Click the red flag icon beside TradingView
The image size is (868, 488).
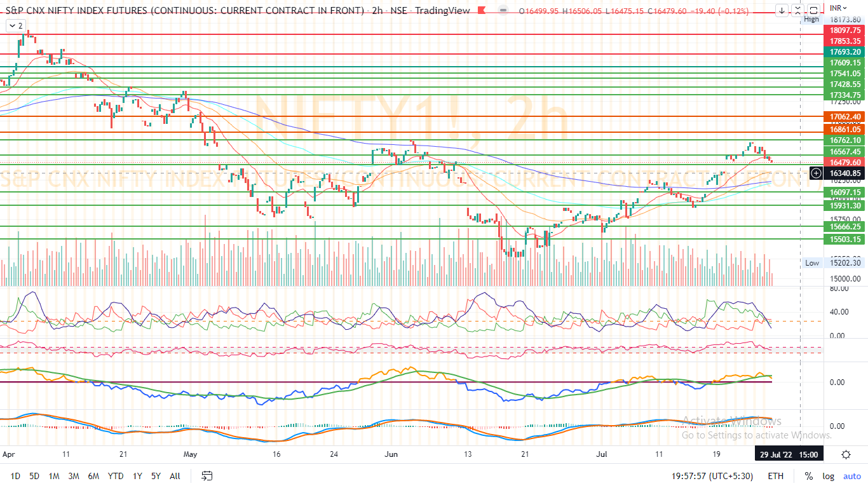[x=483, y=11]
